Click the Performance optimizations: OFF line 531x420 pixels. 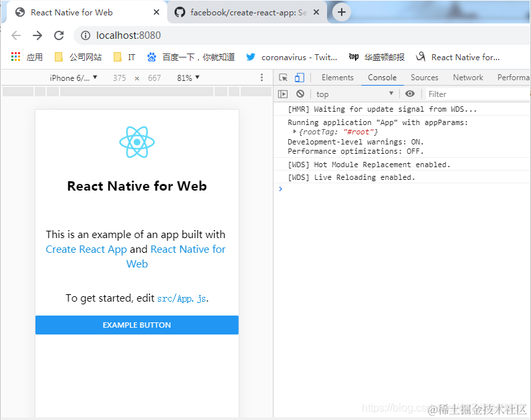click(356, 151)
